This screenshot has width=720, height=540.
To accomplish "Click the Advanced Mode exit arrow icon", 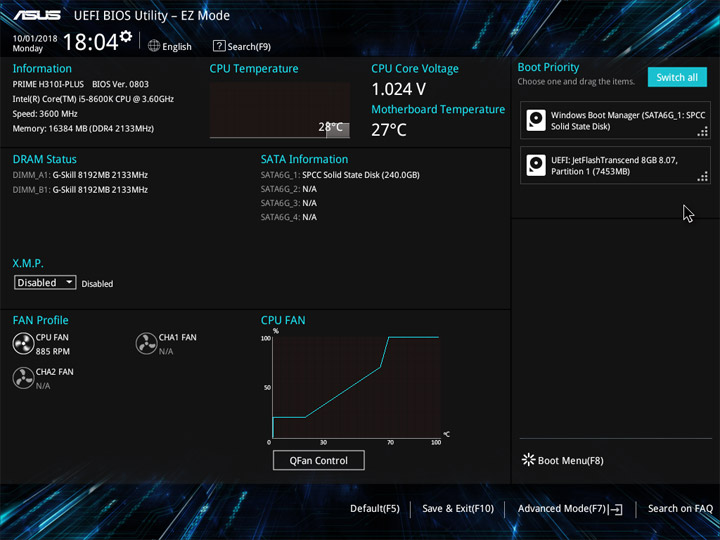I will 617,509.
